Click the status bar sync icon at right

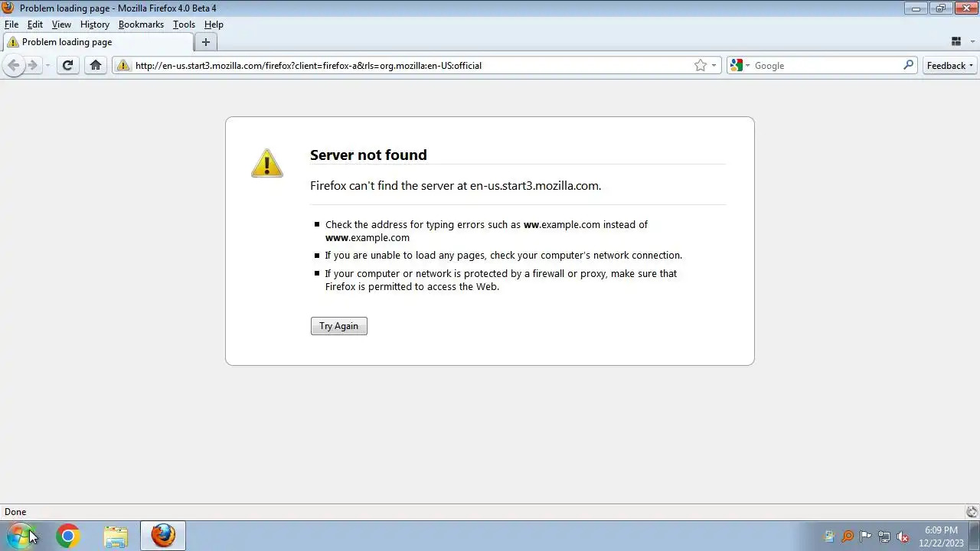coord(972,512)
